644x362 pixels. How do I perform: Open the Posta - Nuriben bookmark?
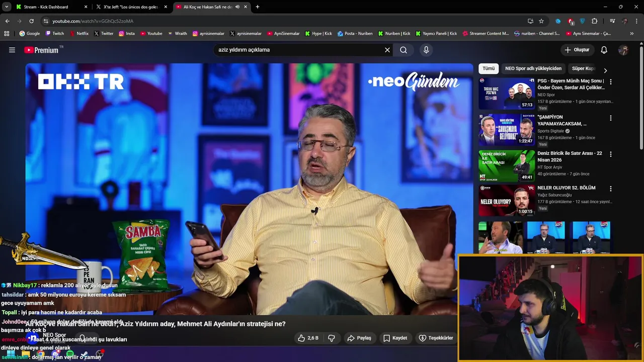click(355, 34)
